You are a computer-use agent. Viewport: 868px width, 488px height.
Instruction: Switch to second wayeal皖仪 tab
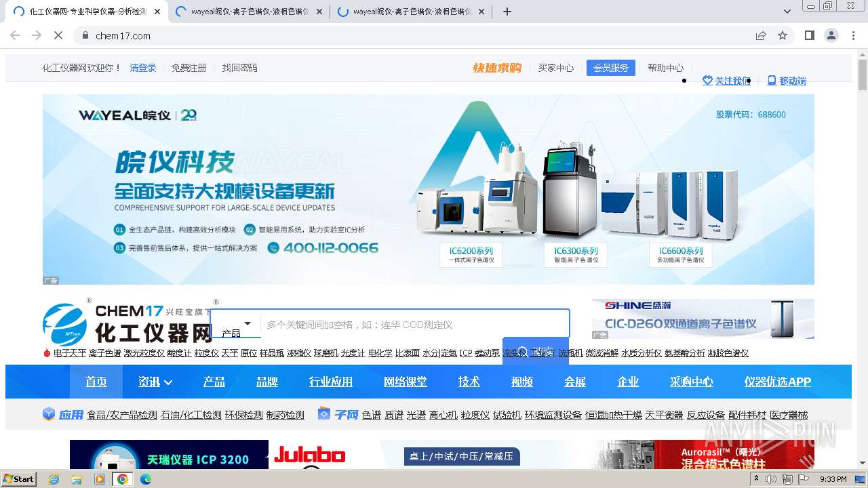pos(249,12)
